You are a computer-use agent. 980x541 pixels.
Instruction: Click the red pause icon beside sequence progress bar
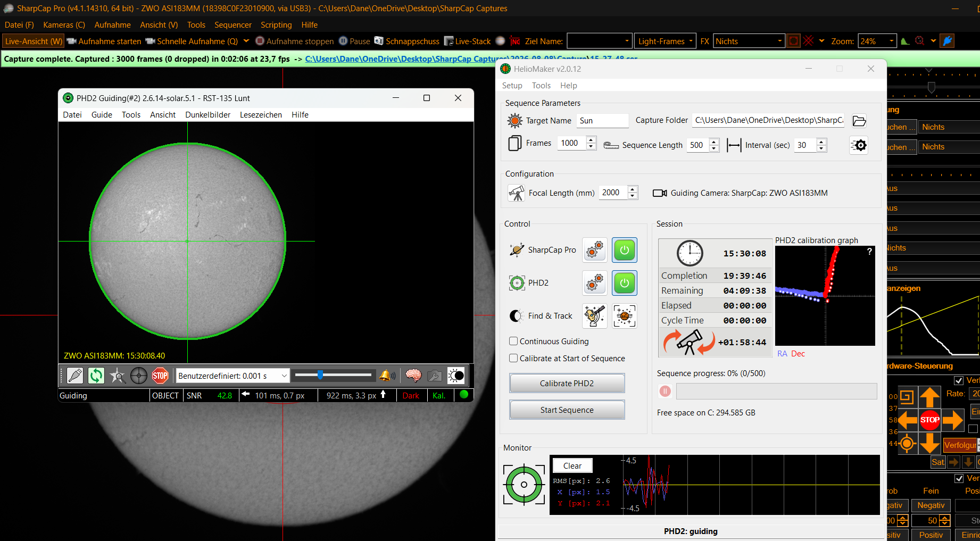point(665,391)
